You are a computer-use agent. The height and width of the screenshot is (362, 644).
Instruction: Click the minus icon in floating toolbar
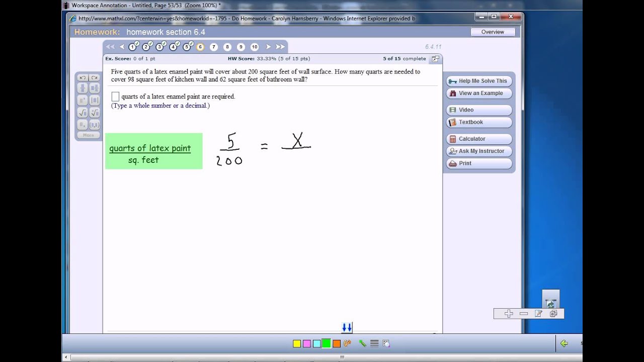[524, 314]
